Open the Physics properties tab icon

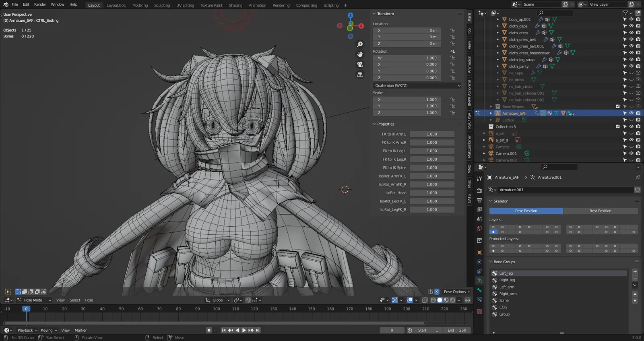(479, 262)
